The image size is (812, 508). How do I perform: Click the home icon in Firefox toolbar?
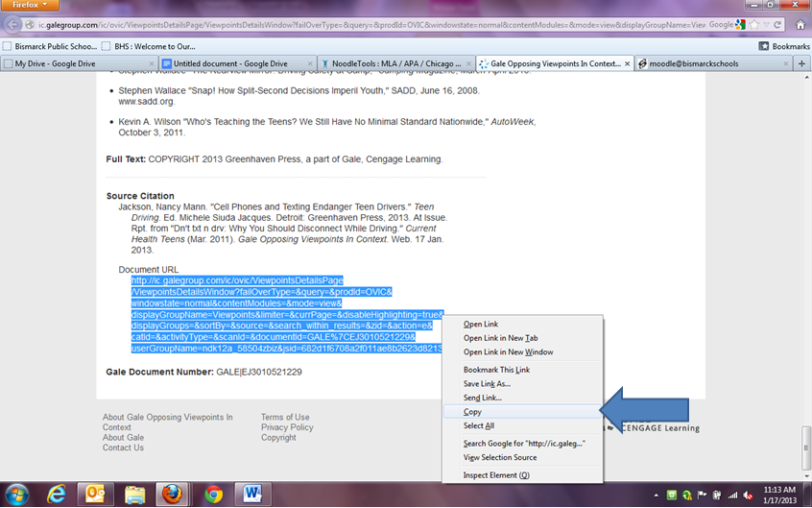point(800,24)
